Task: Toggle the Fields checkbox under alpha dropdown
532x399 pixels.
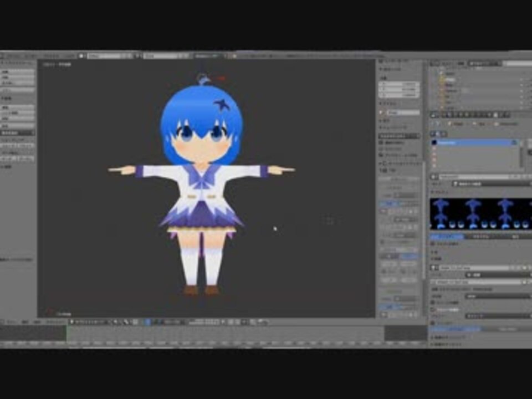Action: pos(433,323)
